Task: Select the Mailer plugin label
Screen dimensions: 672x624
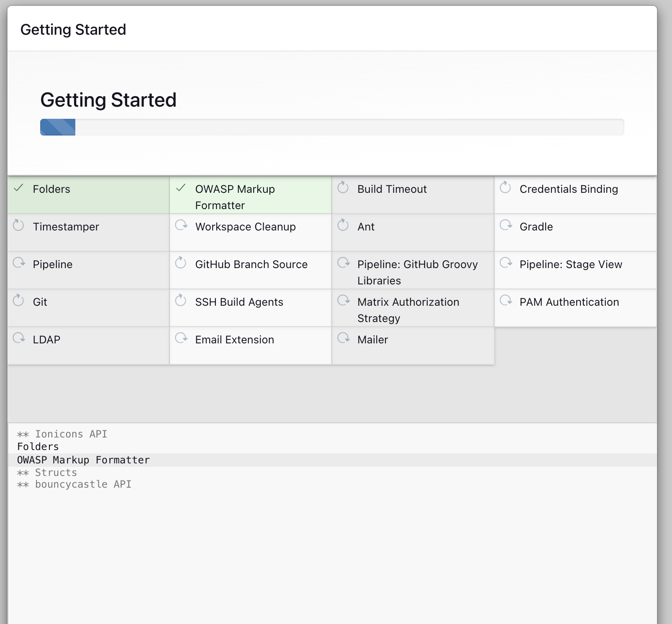Action: tap(372, 340)
